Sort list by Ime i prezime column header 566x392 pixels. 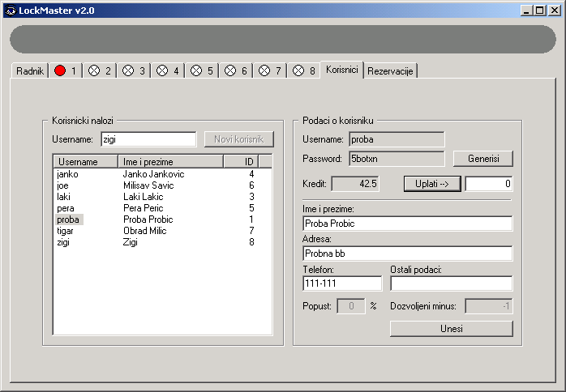[x=171, y=161]
